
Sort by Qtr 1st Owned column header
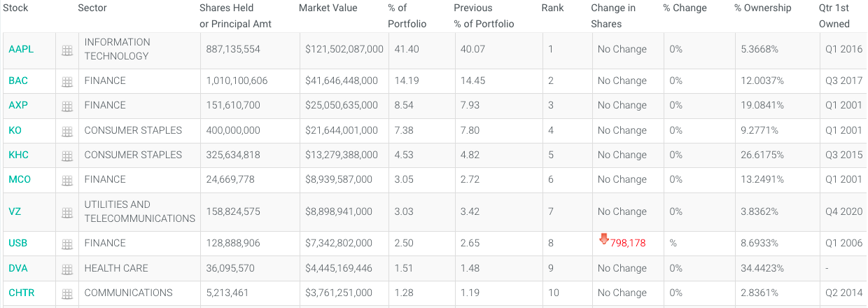pos(834,16)
